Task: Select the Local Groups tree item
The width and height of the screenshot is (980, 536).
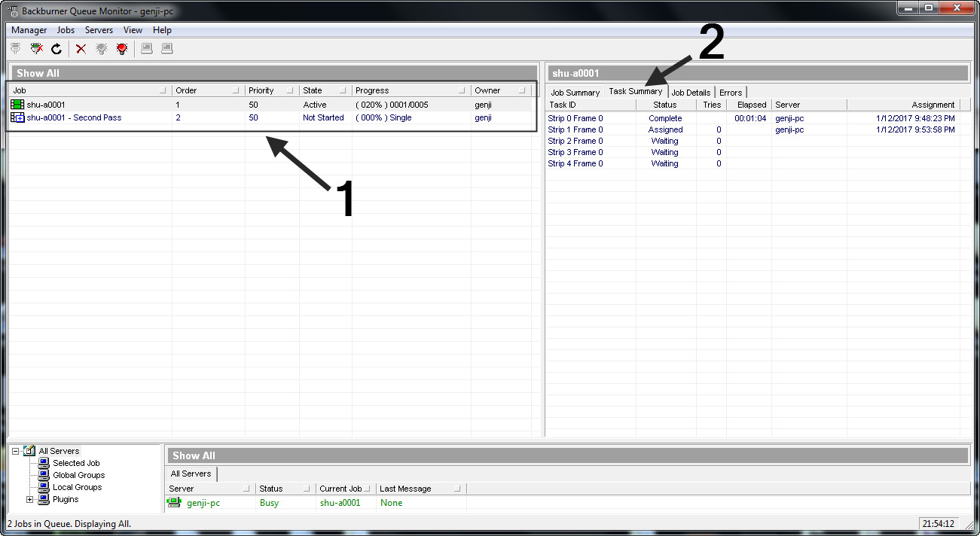Action: coord(77,487)
